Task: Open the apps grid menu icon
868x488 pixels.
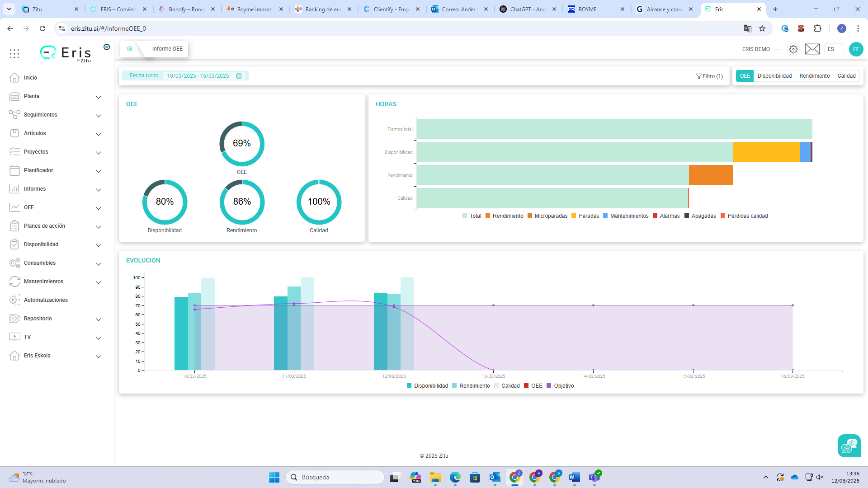Action: pos(14,54)
